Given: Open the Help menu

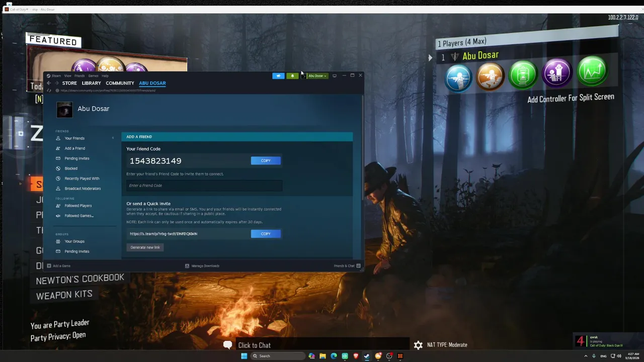Looking at the screenshot, I should tap(105, 76).
